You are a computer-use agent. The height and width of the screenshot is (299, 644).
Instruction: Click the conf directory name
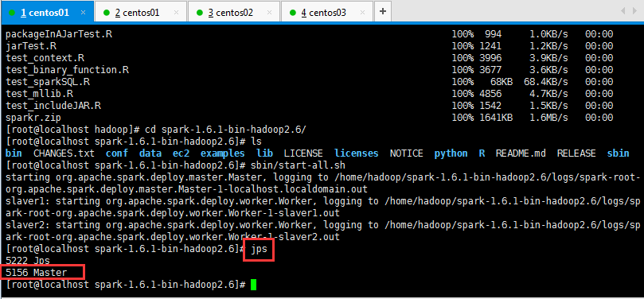coord(117,153)
